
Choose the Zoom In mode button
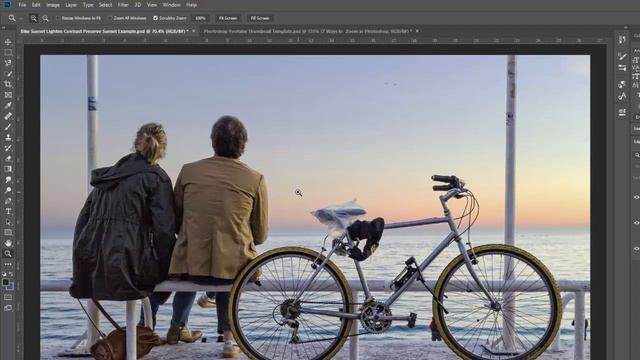pos(33,18)
